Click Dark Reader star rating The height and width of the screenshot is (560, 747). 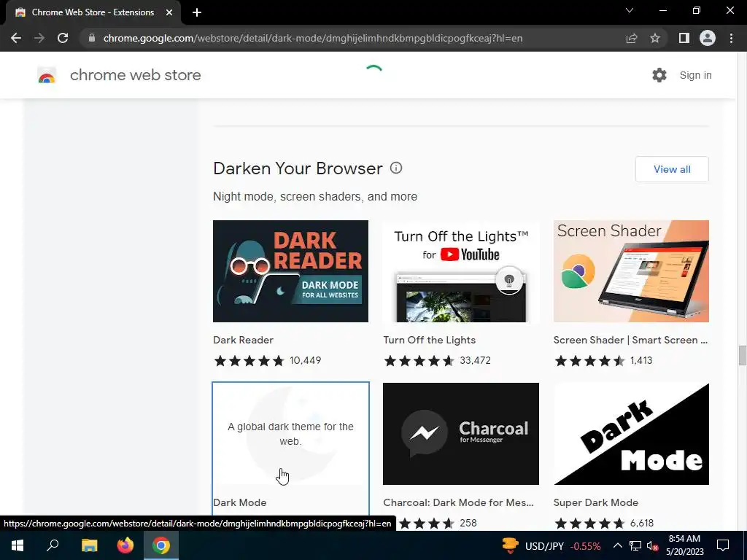249,360
